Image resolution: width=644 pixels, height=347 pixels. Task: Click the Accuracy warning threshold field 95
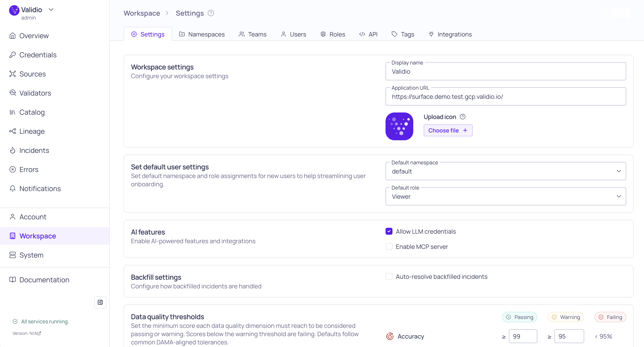click(x=569, y=336)
